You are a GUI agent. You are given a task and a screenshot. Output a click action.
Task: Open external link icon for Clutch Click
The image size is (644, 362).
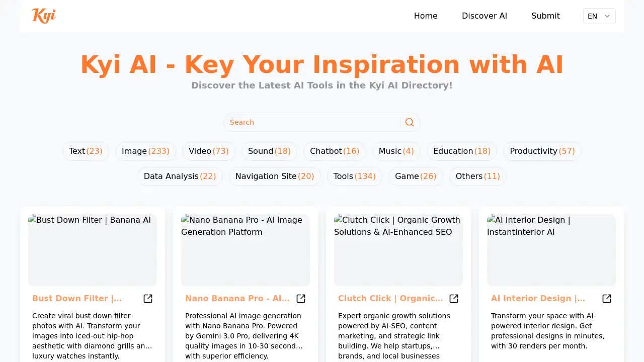454,299
